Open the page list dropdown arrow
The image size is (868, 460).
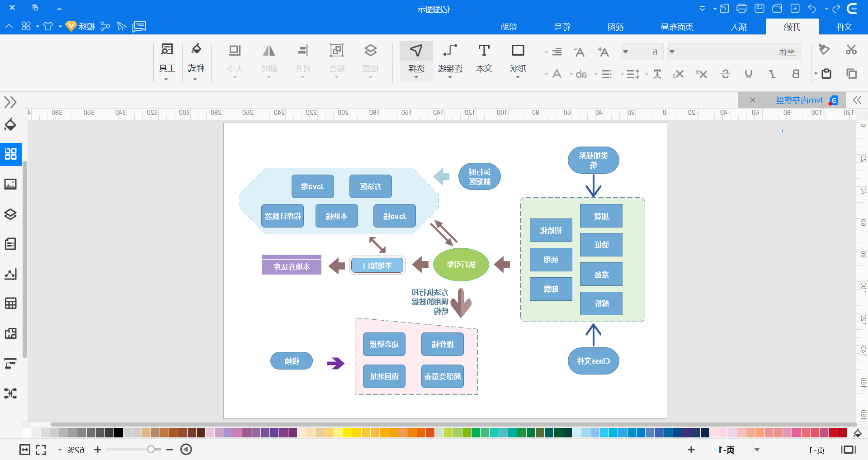point(757,450)
